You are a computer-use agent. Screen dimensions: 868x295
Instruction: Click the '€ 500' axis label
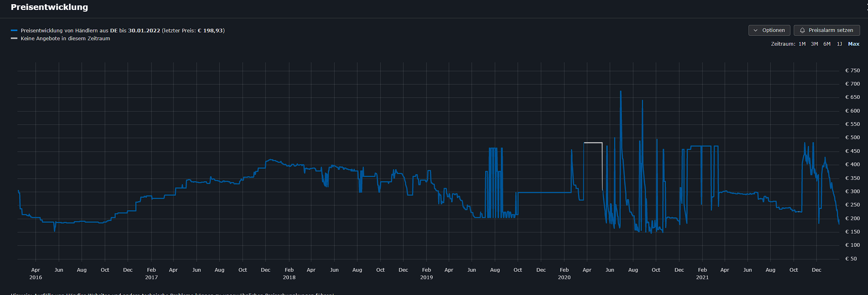point(853,138)
